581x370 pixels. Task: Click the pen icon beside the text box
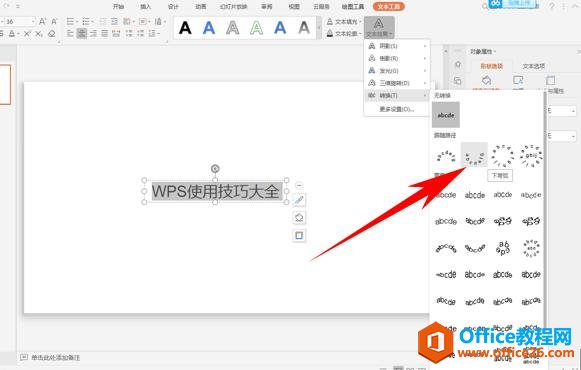pyautogui.click(x=299, y=200)
